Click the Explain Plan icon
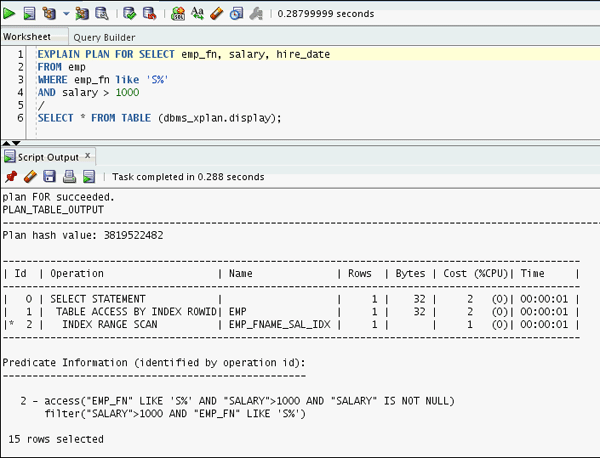 click(x=49, y=14)
